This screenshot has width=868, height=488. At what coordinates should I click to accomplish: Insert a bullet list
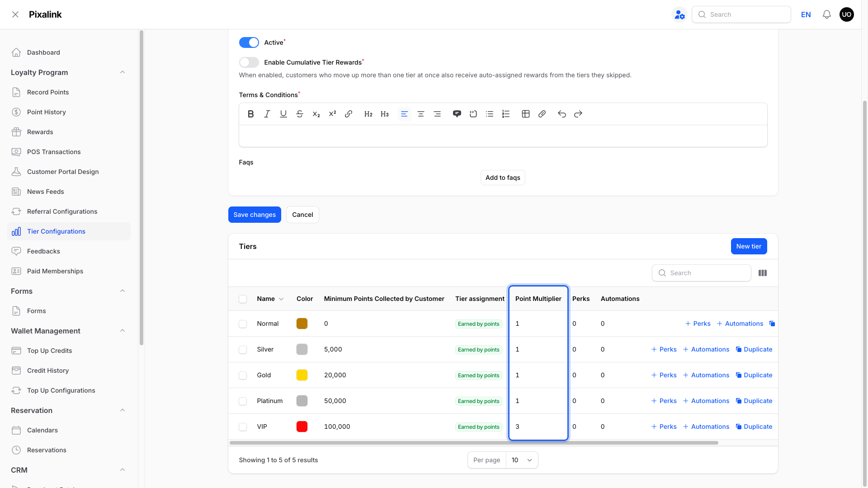coord(489,114)
